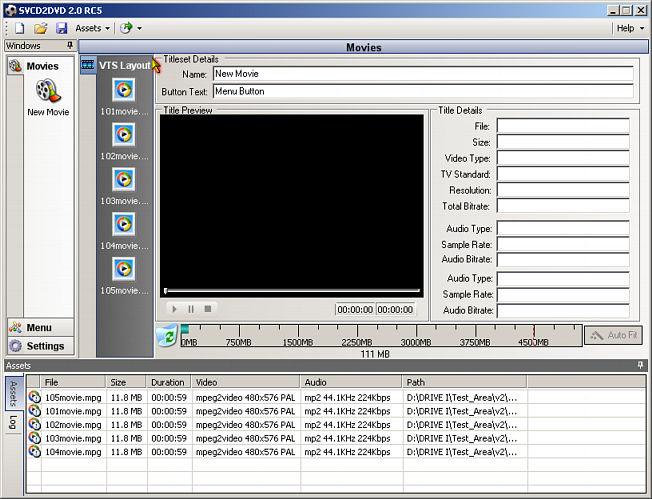The width and height of the screenshot is (652, 499).
Task: Expand the arrow beside the green convert icon
Action: click(139, 29)
